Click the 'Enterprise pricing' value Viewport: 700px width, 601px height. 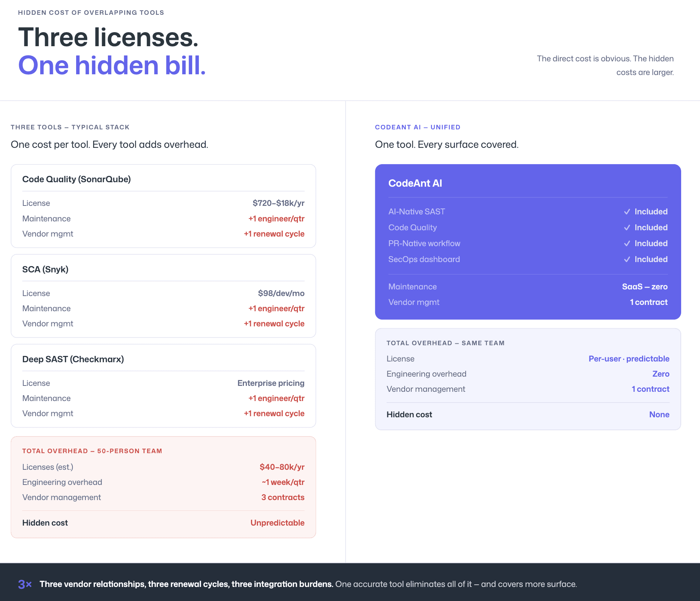(x=271, y=383)
